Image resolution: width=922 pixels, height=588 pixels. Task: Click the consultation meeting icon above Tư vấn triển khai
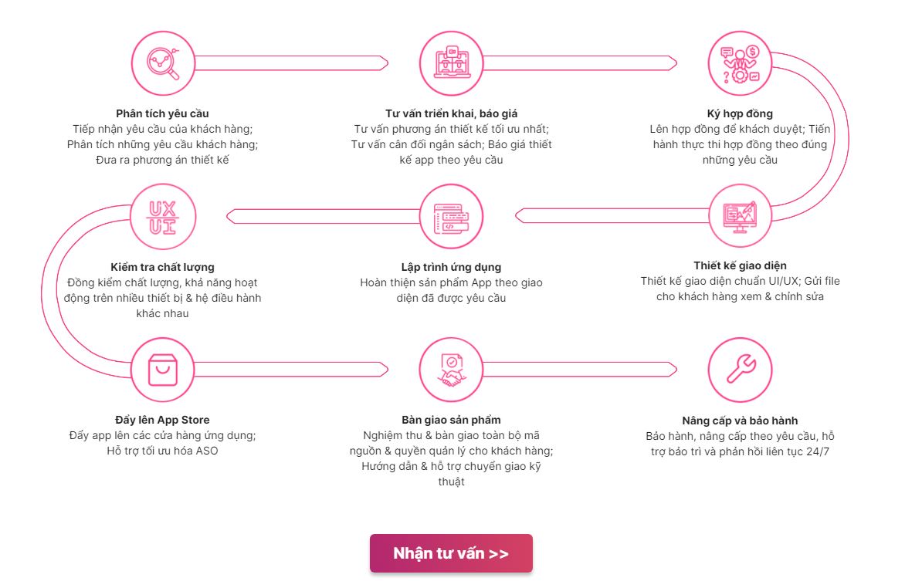451,63
